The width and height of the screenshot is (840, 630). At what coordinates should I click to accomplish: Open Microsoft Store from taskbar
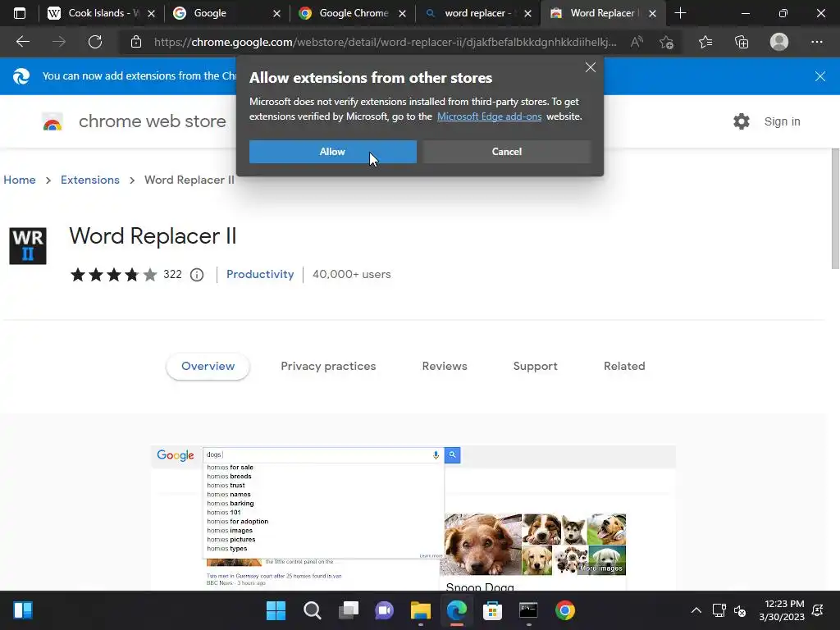coord(492,610)
